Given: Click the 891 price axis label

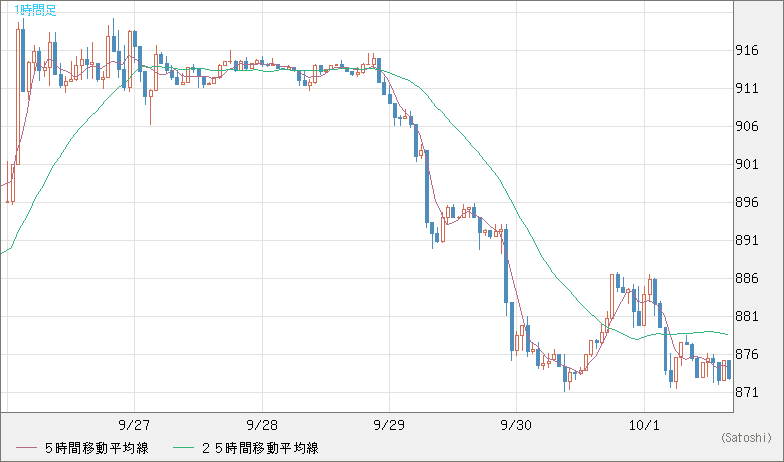Looking at the screenshot, I should pos(745,240).
